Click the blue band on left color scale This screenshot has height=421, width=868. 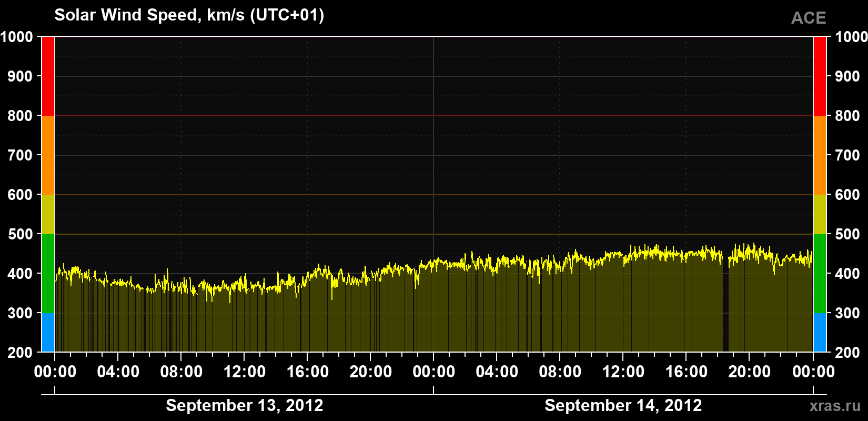[48, 333]
